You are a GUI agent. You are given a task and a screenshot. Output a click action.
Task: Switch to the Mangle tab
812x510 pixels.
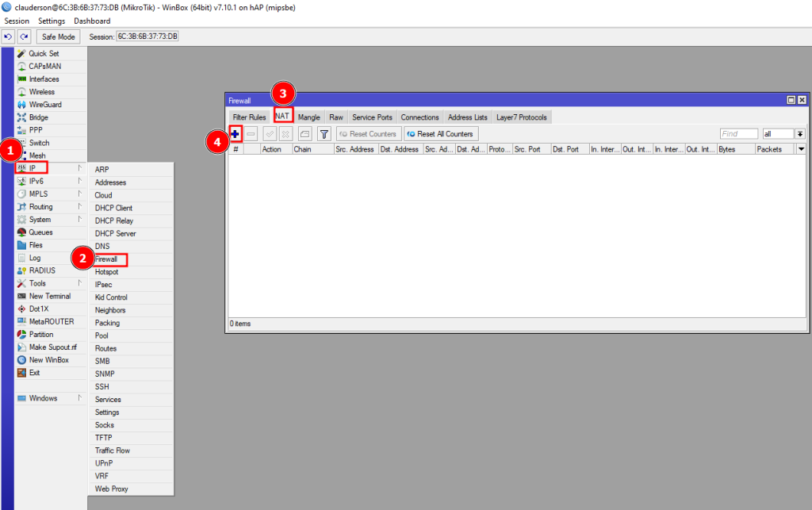point(309,117)
